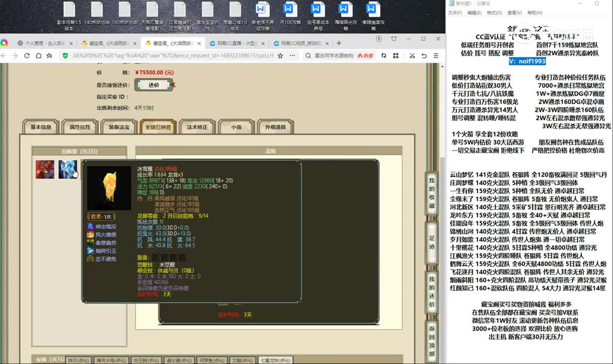Open 我的收藏 side button

431,192
